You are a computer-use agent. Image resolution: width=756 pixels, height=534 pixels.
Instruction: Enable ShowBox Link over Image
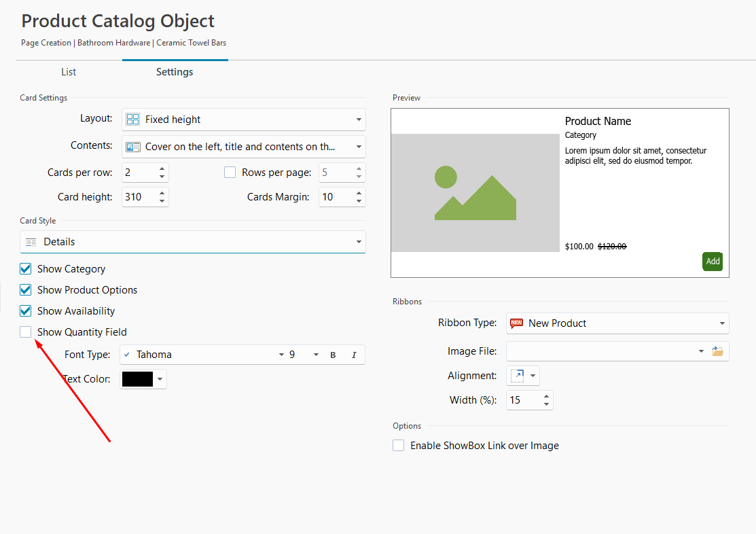pyautogui.click(x=399, y=446)
